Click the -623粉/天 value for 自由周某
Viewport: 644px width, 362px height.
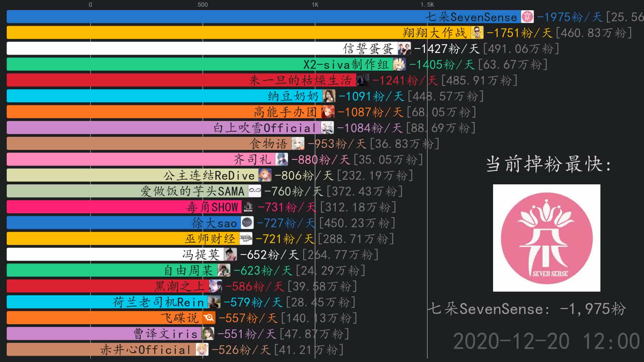(263, 271)
